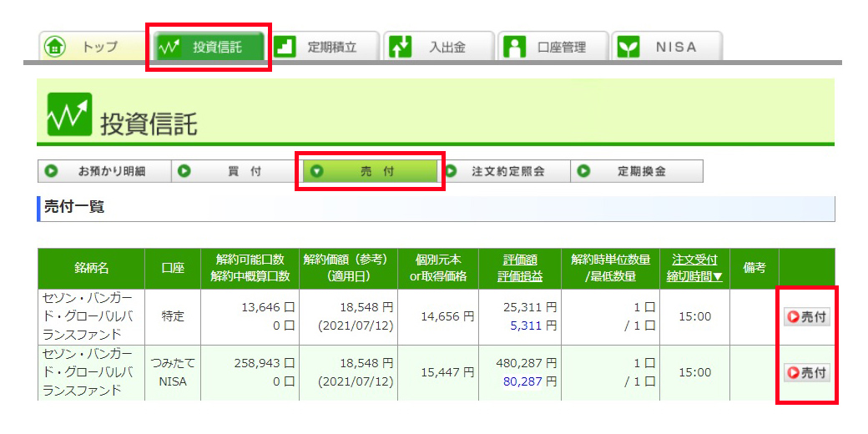Viewport: 868px width, 434px height.
Task: Open the 定期換金 submenu
Action: click(637, 172)
